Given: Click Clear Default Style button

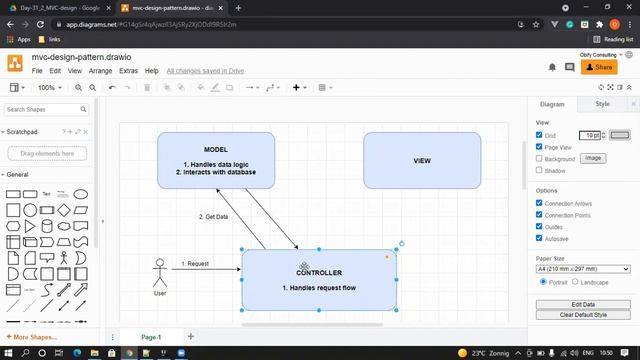Looking at the screenshot, I should click(x=583, y=315).
